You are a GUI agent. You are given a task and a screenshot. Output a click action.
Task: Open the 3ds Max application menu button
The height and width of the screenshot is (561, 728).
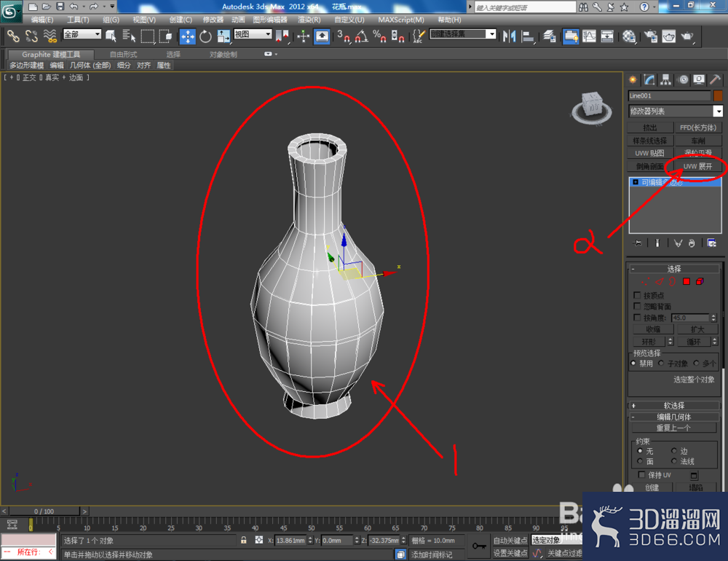click(10, 11)
